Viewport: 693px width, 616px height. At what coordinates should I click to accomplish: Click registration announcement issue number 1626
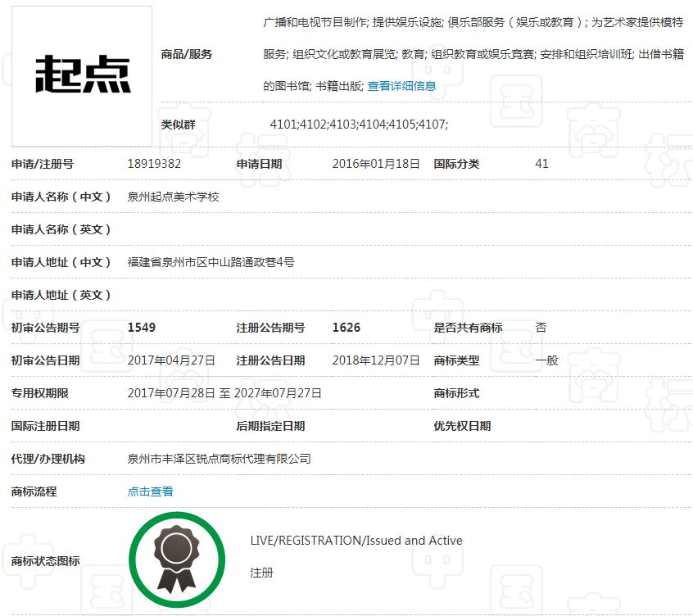pos(346,328)
